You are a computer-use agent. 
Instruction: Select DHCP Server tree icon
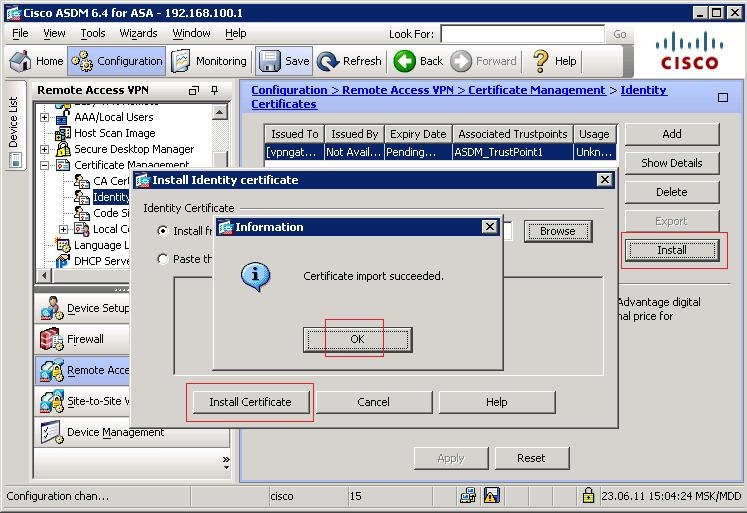63,261
